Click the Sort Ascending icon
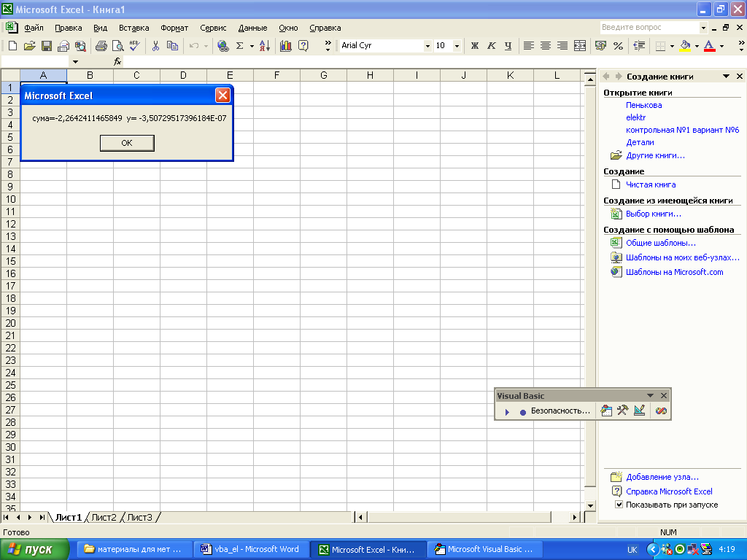 265,46
